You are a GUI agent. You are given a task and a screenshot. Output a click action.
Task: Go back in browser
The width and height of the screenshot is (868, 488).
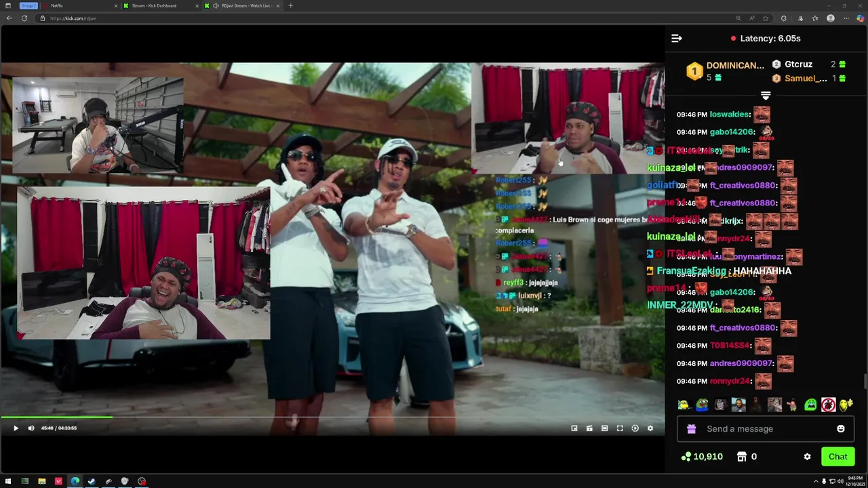click(x=9, y=18)
